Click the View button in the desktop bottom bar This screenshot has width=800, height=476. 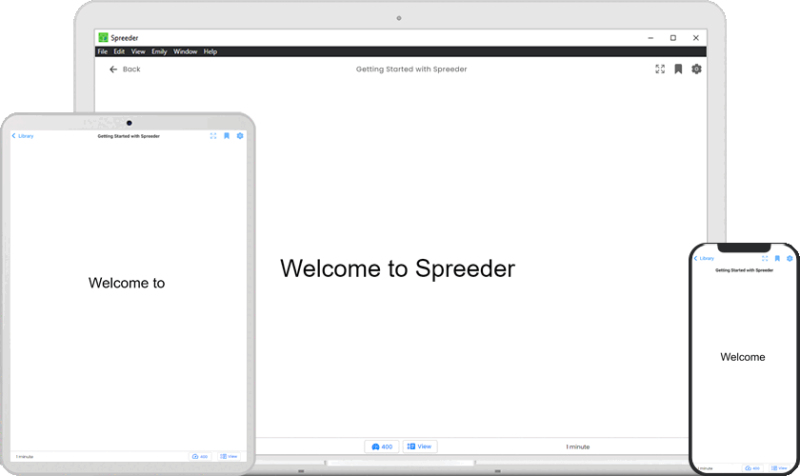coord(419,446)
